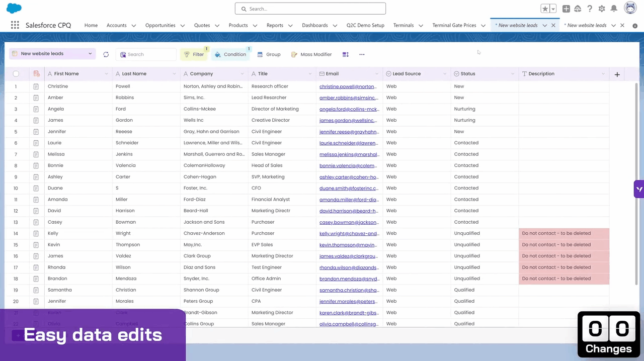
Task: Expand the Opportunities tab chevron
Action: (x=182, y=26)
